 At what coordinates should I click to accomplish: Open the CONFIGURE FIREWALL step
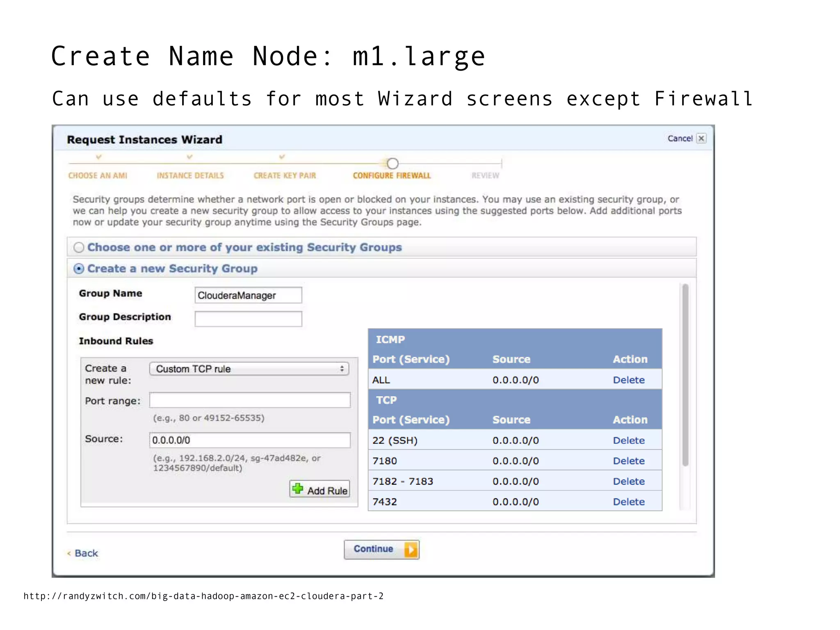click(392, 176)
